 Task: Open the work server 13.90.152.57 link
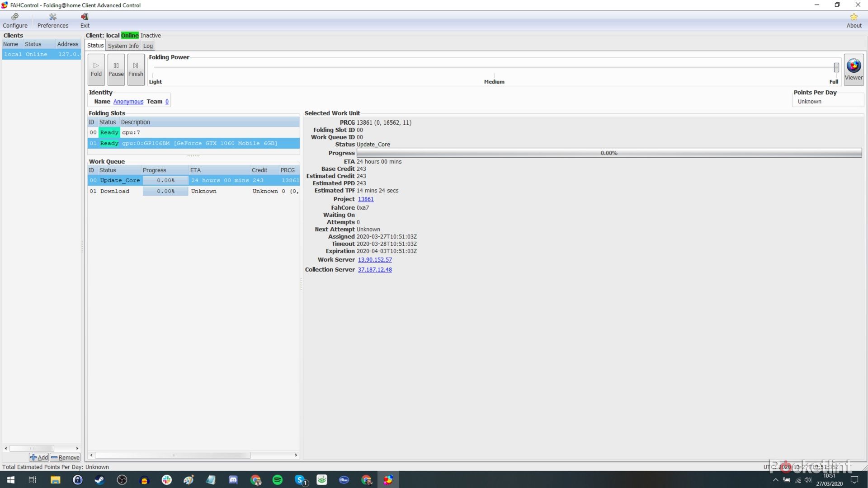pyautogui.click(x=374, y=260)
